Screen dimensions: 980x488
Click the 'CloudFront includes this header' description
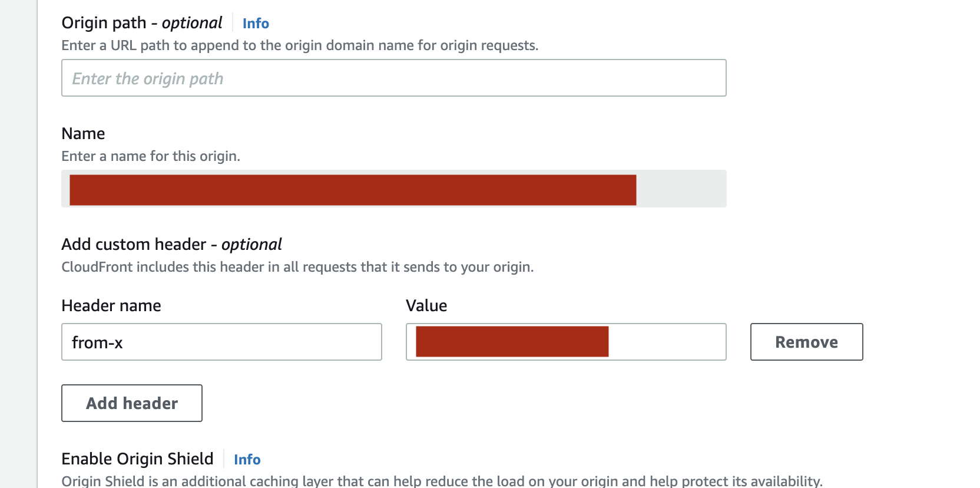(297, 267)
